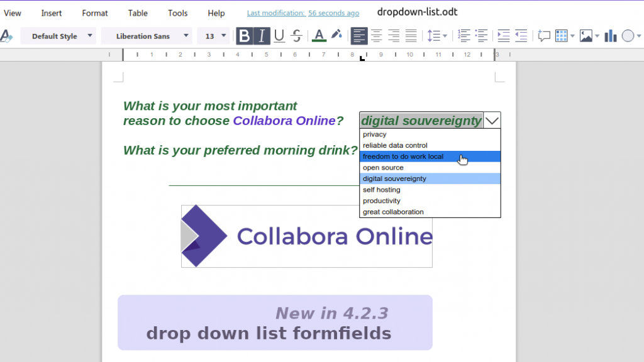Toggle Underline formatting
Image resolution: width=644 pixels, height=362 pixels.
click(279, 36)
